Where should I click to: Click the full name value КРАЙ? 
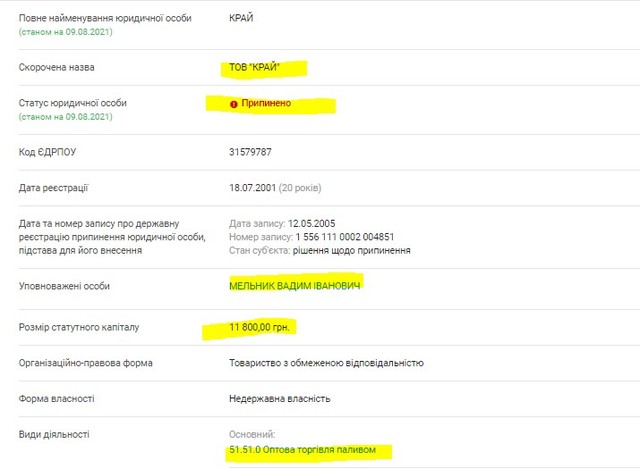(242, 18)
